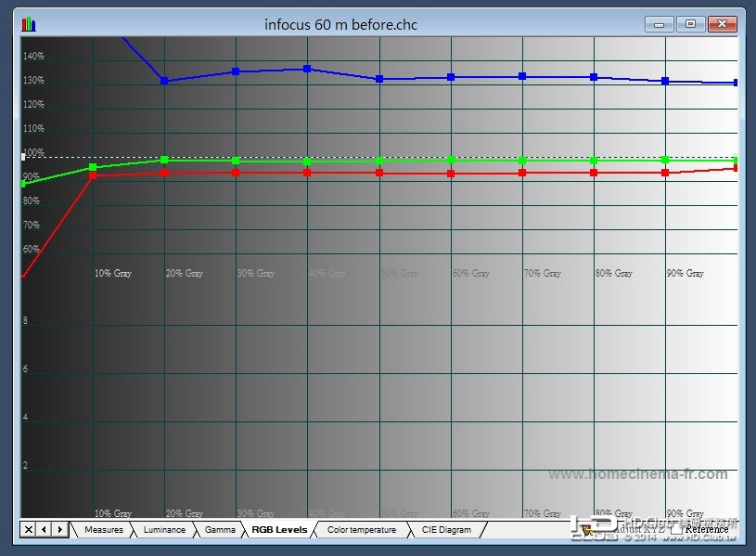Click the blue data point at 90% Gray
Image resolution: width=756 pixels, height=556 pixels.
pyautogui.click(x=665, y=81)
